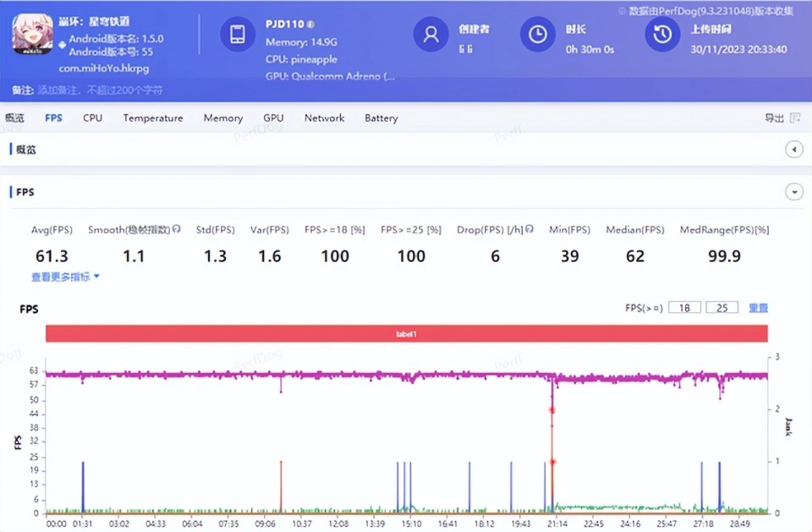Click the remark field beside 备注
Screen dimensions: 812x532
100,90
